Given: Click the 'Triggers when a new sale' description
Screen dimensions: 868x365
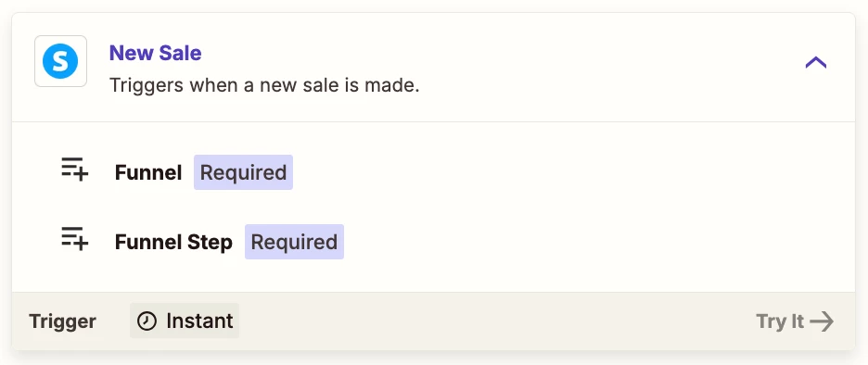Looking at the screenshot, I should coord(264,86).
